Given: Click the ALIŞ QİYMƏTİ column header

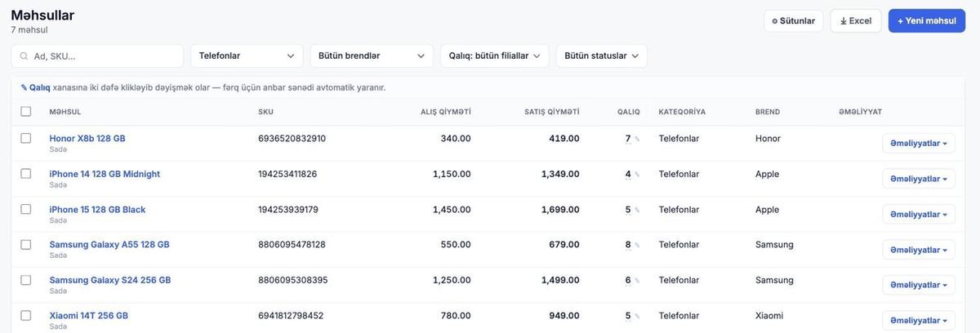Looking at the screenshot, I should (446, 112).
